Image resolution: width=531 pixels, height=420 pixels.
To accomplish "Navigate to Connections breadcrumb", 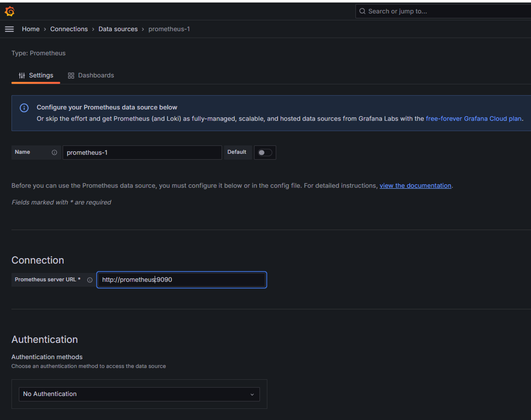I will point(69,29).
